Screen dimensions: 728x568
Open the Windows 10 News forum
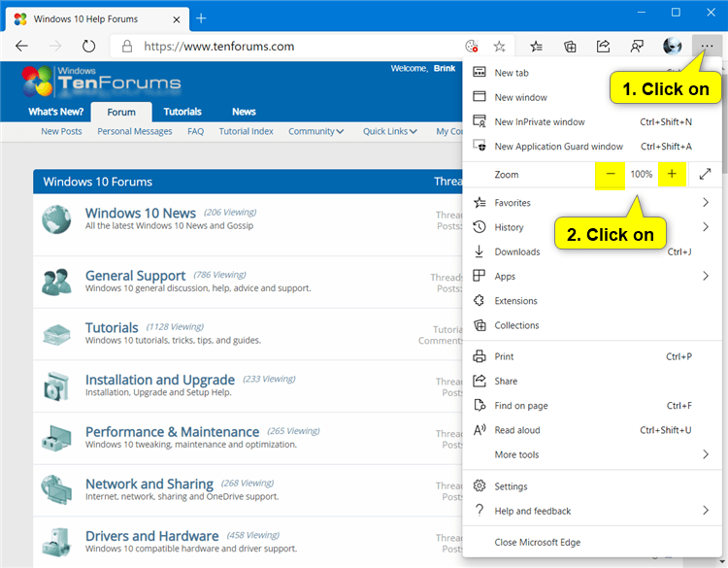coord(141,213)
